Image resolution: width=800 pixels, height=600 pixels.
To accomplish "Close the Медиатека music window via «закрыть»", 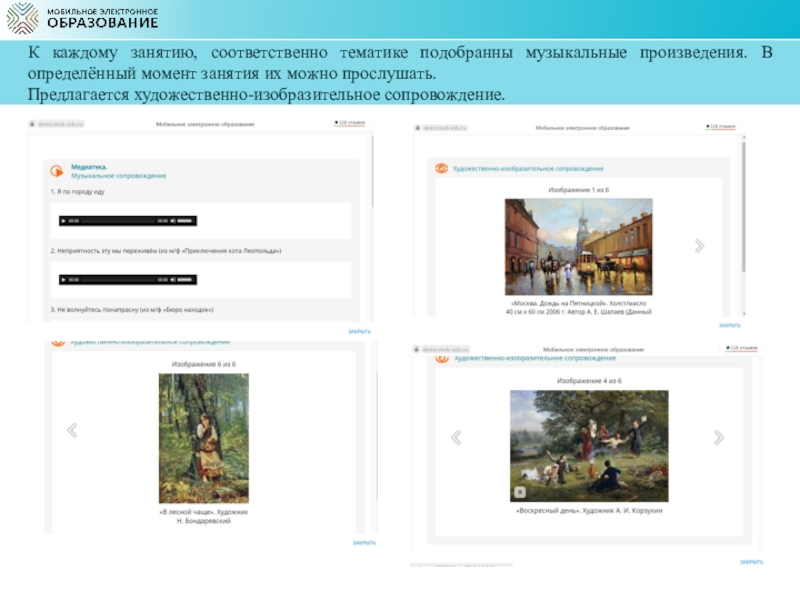I will 359,331.
